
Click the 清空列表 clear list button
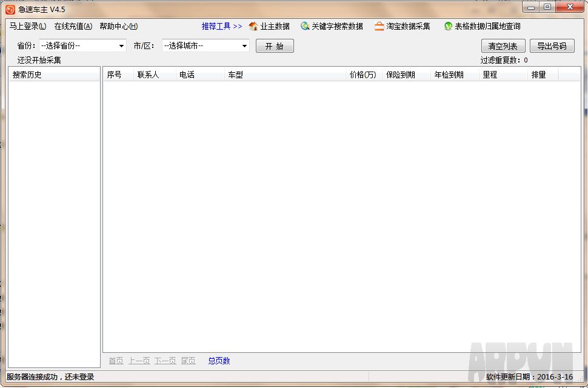pos(503,46)
